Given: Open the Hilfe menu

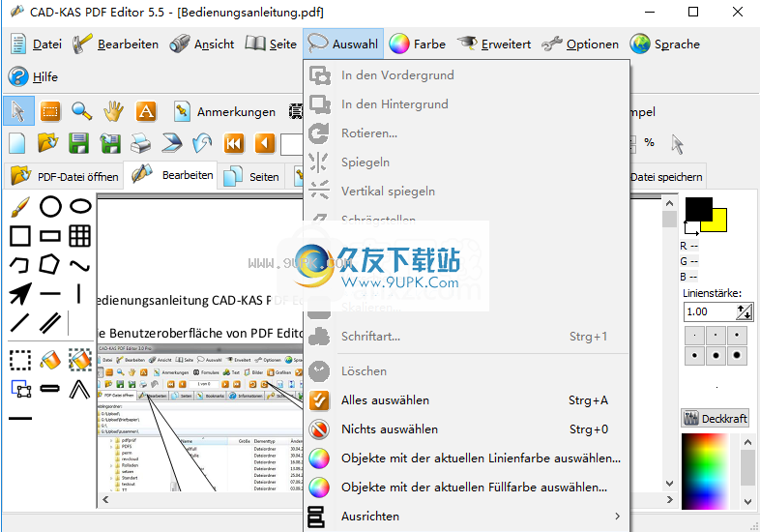Looking at the screenshot, I should [x=33, y=76].
